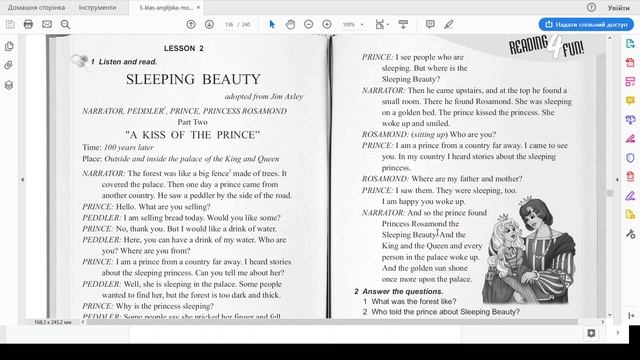Open the Find text magnifier

65,24
